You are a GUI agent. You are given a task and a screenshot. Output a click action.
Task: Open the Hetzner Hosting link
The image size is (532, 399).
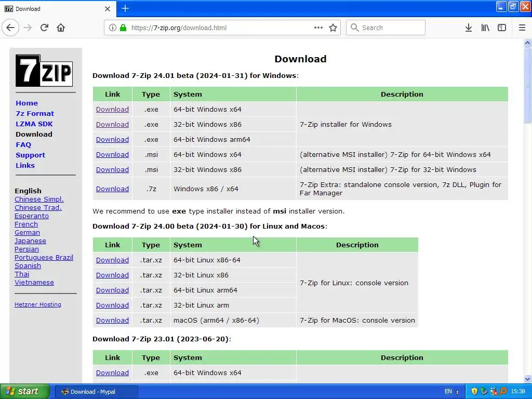pos(37,304)
